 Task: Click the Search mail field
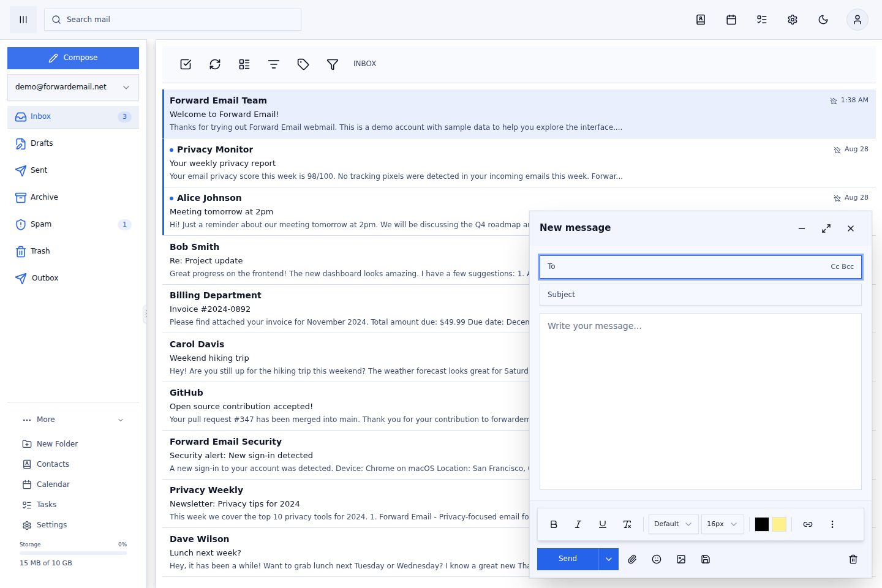[x=173, y=20]
